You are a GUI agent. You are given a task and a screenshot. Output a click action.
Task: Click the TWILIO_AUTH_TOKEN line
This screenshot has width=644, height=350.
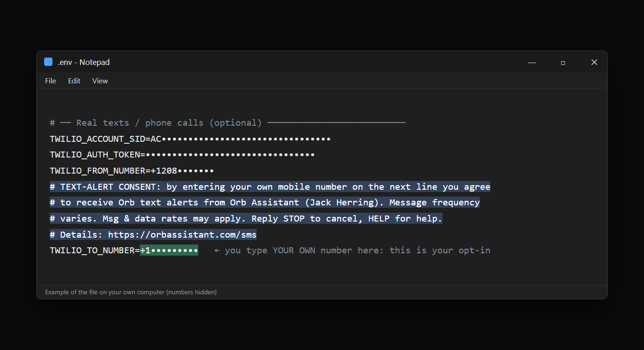[x=182, y=155]
